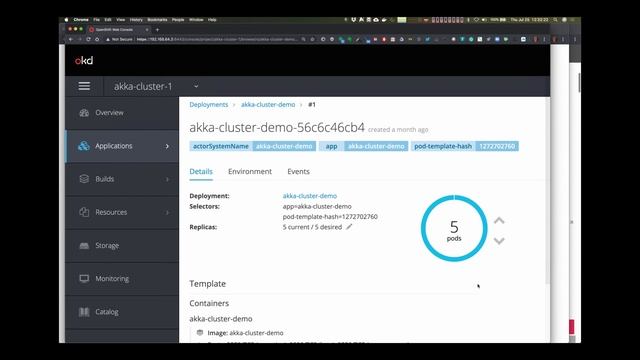
Task: Click the Builds layers icon
Action: [84, 179]
